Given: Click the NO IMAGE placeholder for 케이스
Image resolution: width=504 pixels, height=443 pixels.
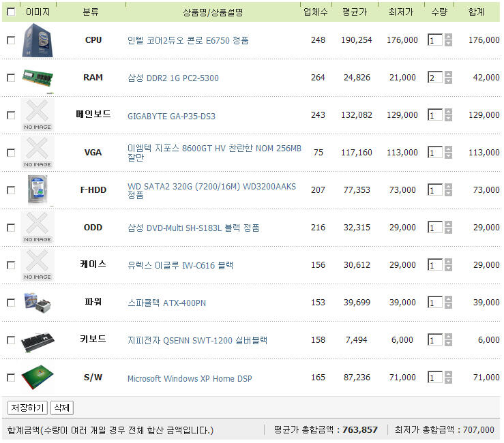Looking at the screenshot, I should (x=38, y=265).
